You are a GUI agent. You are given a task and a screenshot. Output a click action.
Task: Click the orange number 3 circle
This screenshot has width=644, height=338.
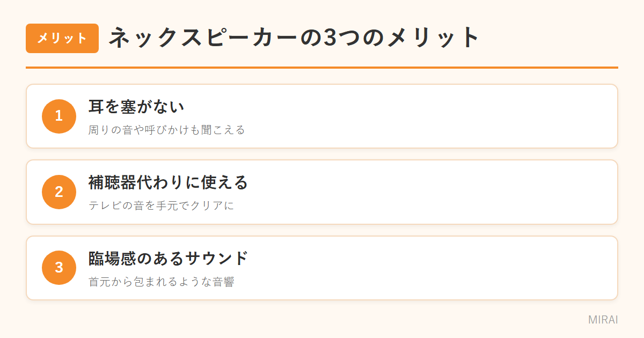[x=59, y=268]
